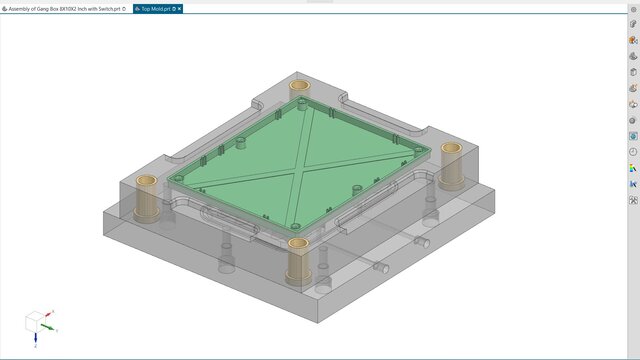
Task: Open the Part Navigator sidebar icon
Action: [x=633, y=40]
